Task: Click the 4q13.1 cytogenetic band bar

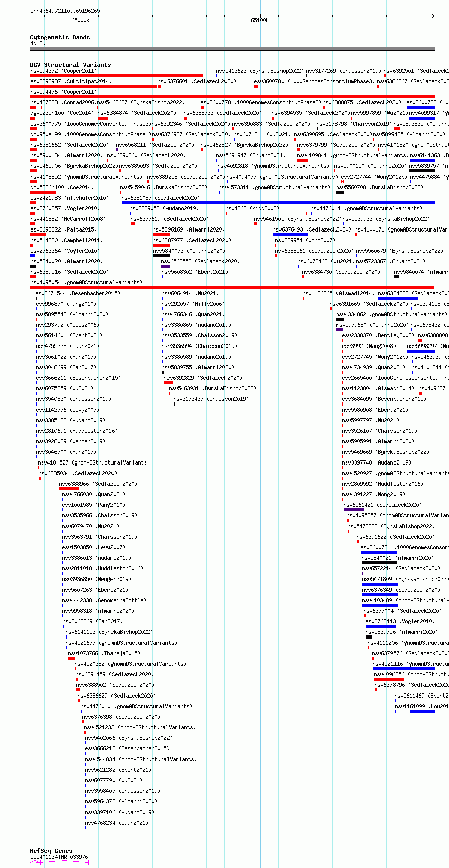Action: pyautogui.click(x=233, y=49)
